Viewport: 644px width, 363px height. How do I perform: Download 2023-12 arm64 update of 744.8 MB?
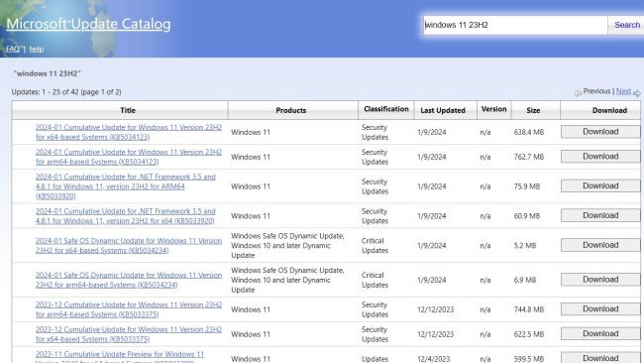(600, 309)
